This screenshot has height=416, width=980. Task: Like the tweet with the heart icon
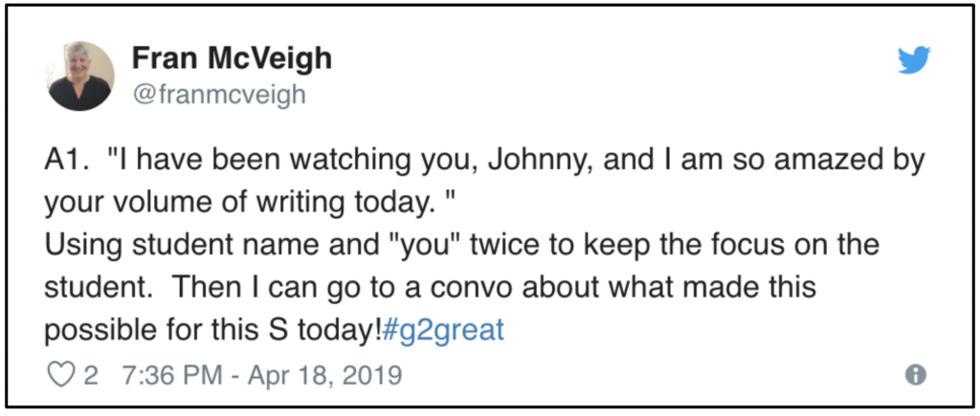[x=60, y=375]
